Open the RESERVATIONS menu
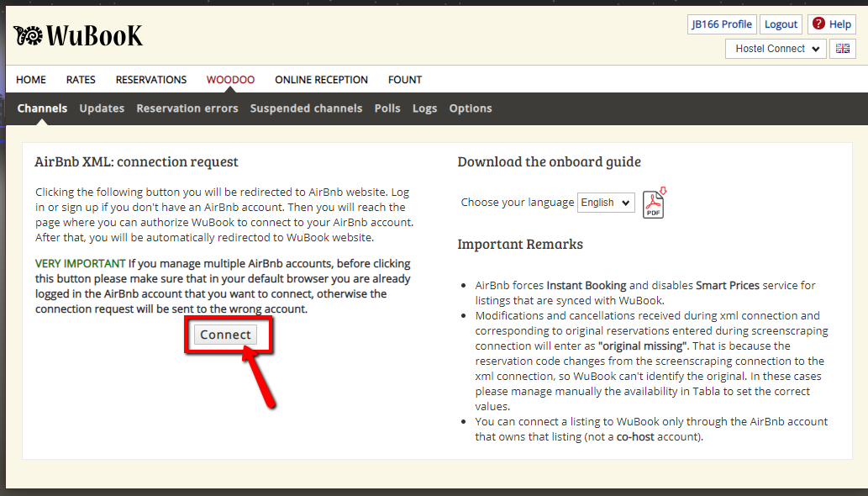 pyautogui.click(x=151, y=80)
